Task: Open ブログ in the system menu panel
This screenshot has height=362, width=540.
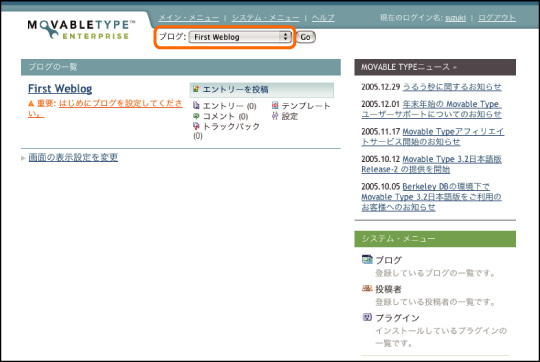Action: (388, 260)
